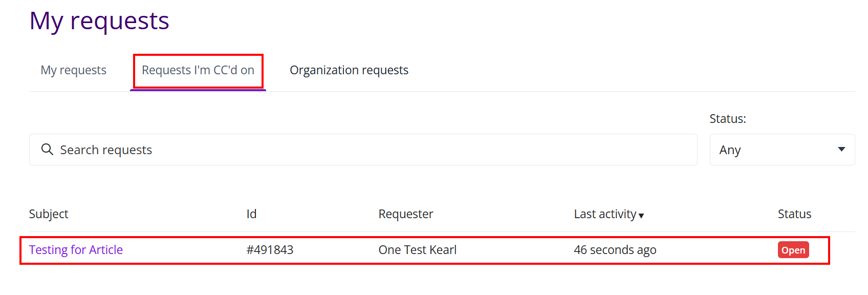The image size is (868, 295).
Task: Click the Status column header in table
Action: [x=794, y=214]
